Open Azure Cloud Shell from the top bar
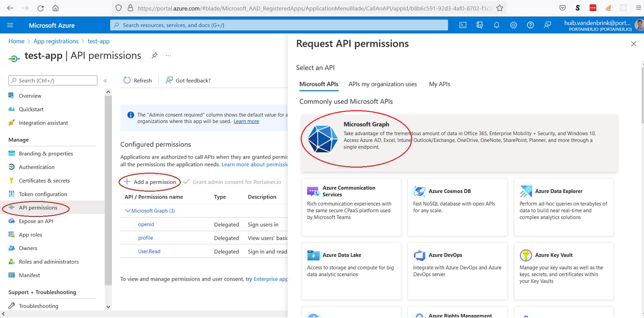The height and width of the screenshot is (318, 644). tap(463, 25)
